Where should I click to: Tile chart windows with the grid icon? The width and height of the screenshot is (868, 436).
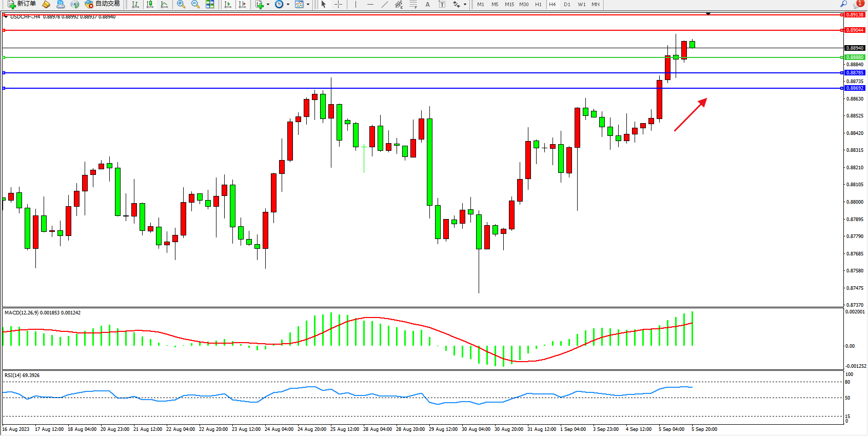210,5
